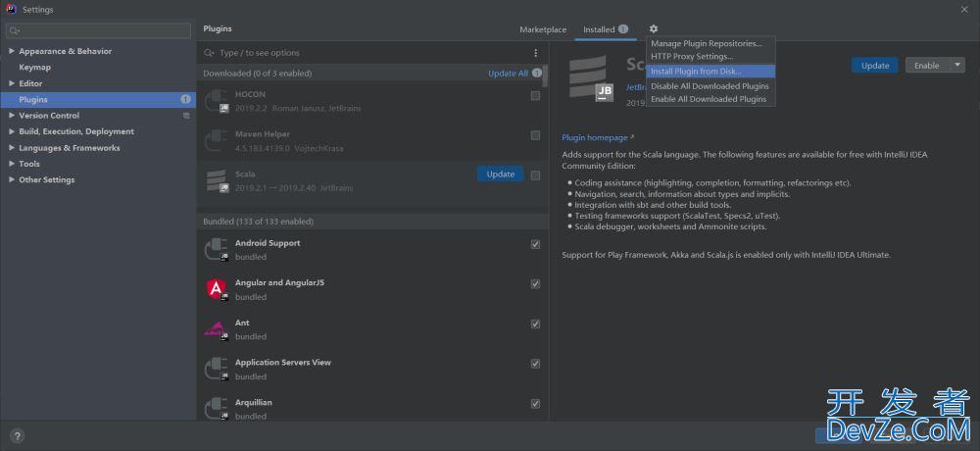Click Update button in Scala list row
The width and height of the screenshot is (980, 451).
[x=500, y=175]
